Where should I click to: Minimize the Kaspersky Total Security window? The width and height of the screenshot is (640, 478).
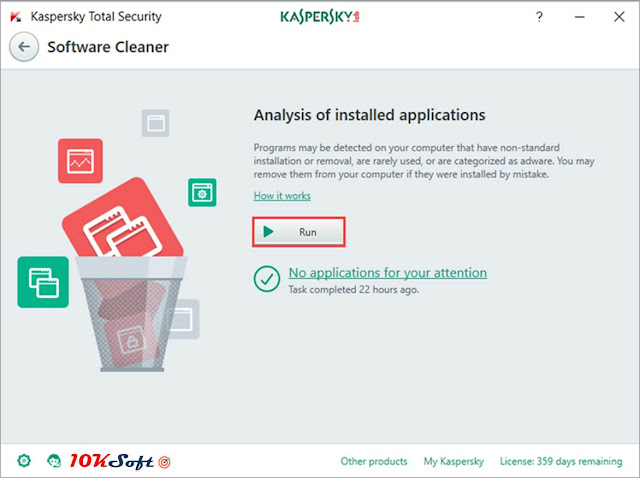580,17
